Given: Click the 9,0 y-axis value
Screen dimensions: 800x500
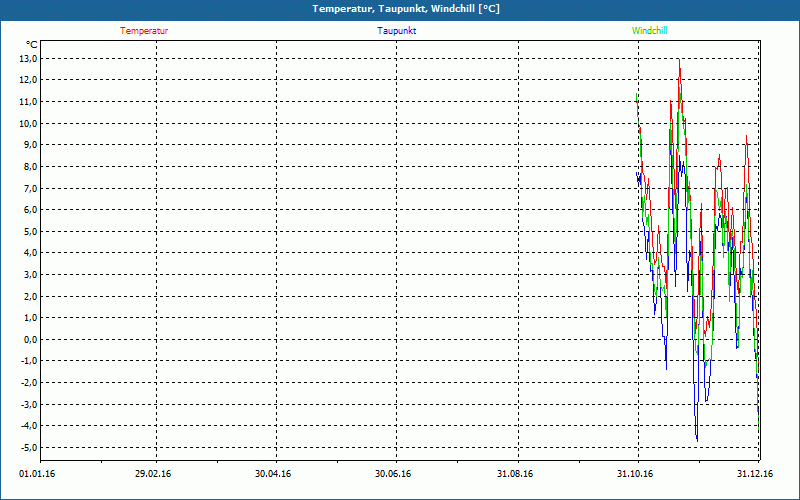Looking at the screenshot, I should coord(31,144).
